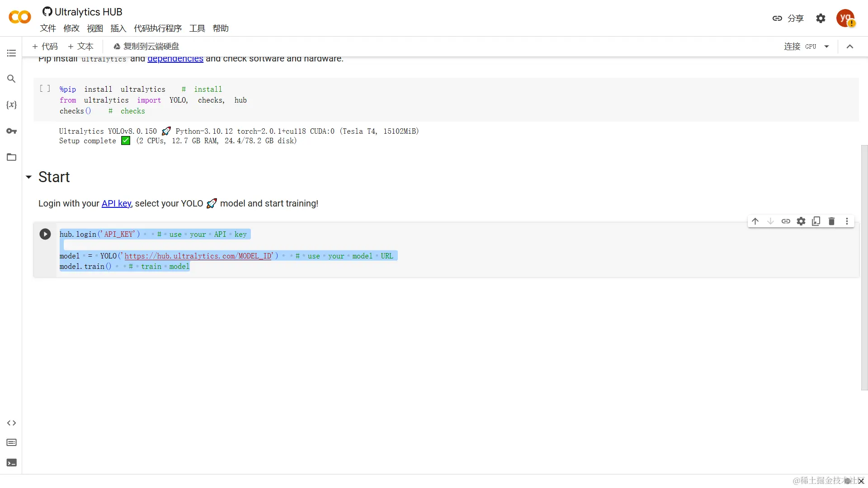Image resolution: width=868 pixels, height=488 pixels.
Task: Open the terminal icon in the sidebar
Action: pos(11,463)
